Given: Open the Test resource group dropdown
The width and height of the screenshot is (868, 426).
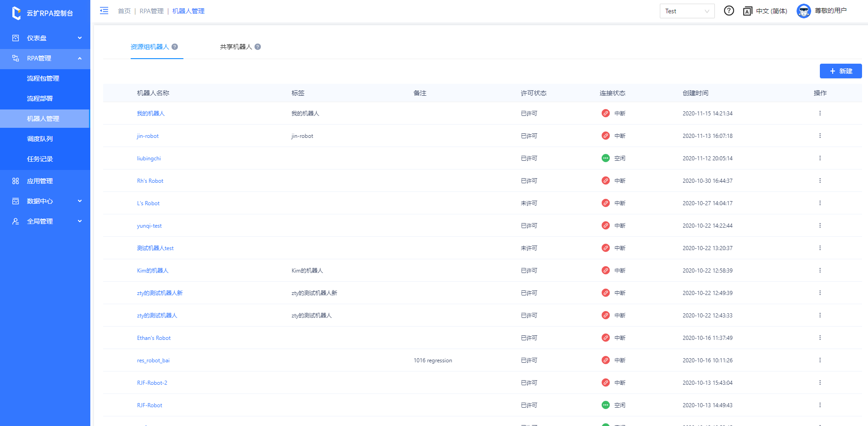Looking at the screenshot, I should [686, 11].
